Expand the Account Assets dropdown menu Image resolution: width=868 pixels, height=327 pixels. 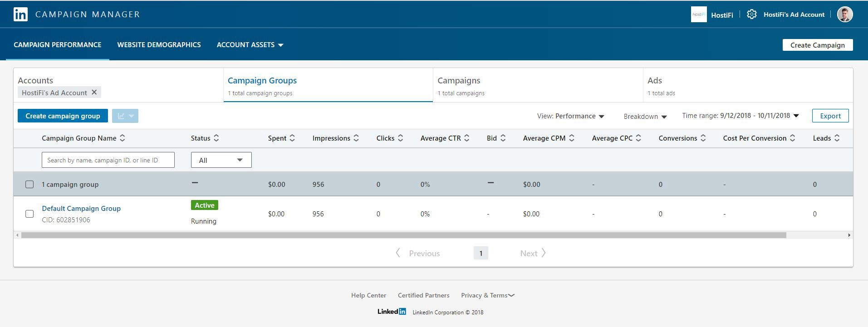pos(250,45)
